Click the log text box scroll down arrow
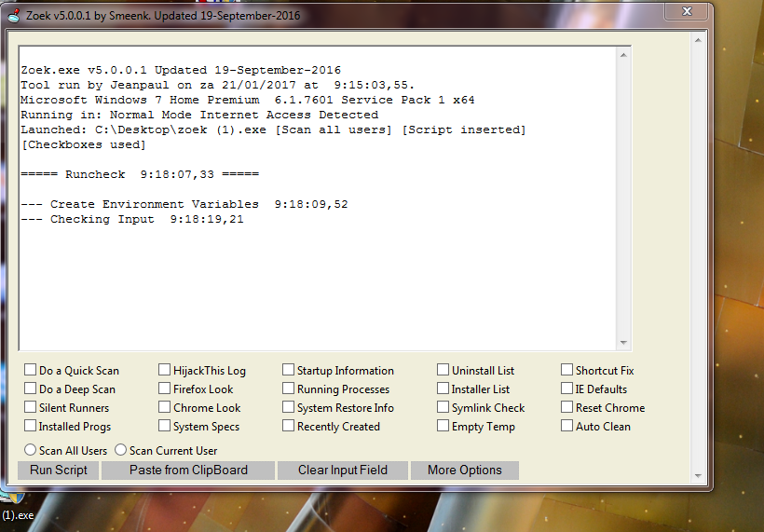The width and height of the screenshot is (764, 532). (x=623, y=343)
